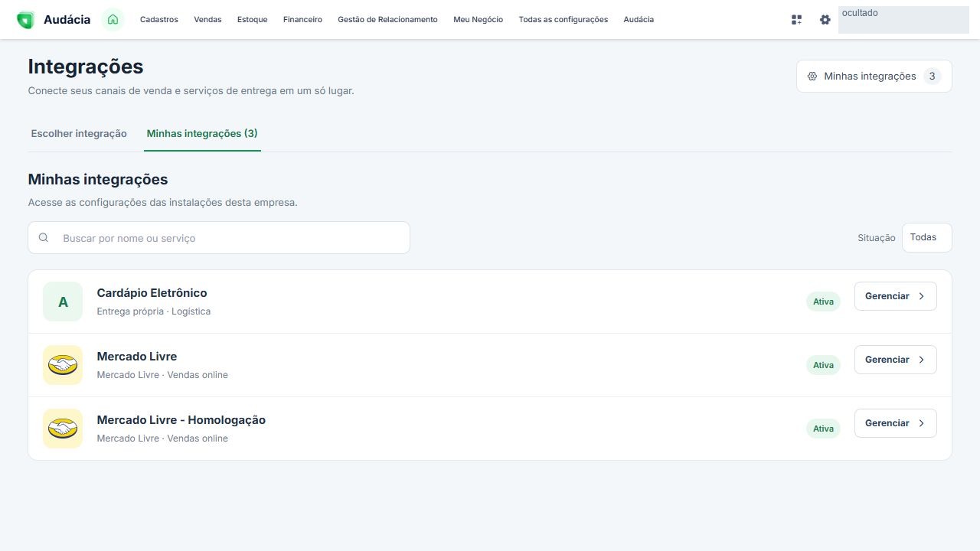Viewport: 980px width, 551px height.
Task: Click the Audácia shield logo
Action: [25, 20]
